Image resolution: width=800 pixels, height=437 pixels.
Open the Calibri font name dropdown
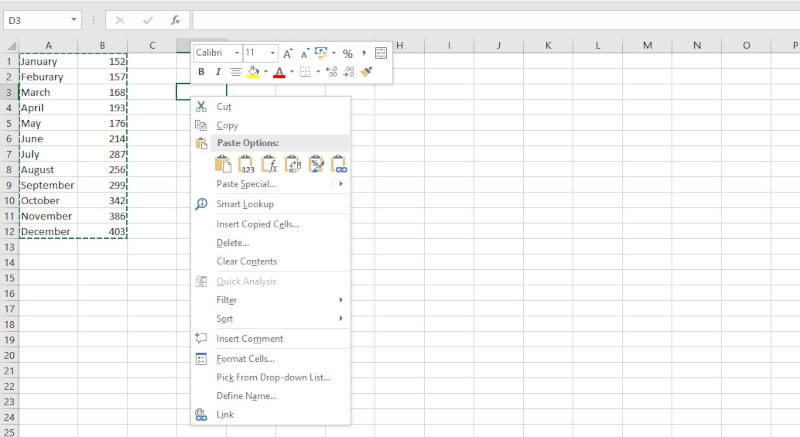(x=237, y=53)
